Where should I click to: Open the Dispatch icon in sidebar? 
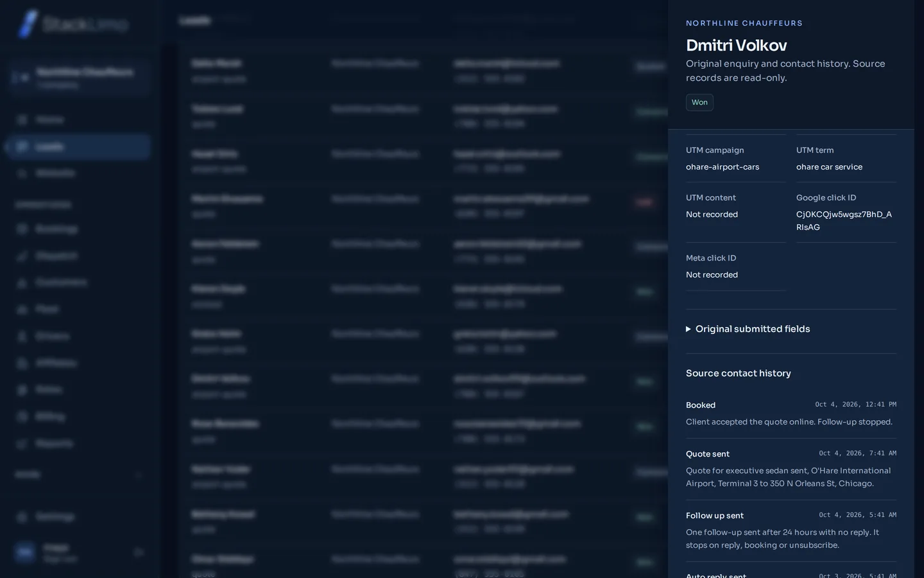pyautogui.click(x=22, y=256)
